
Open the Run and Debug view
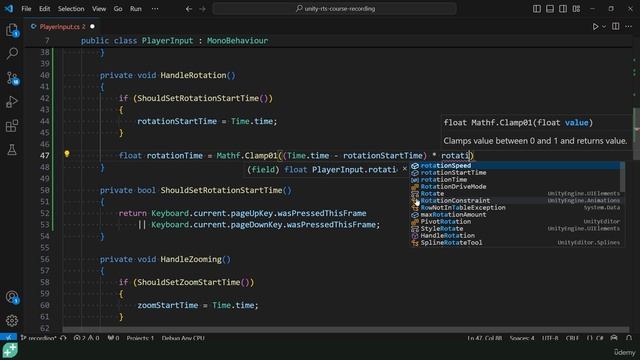pos(12,102)
